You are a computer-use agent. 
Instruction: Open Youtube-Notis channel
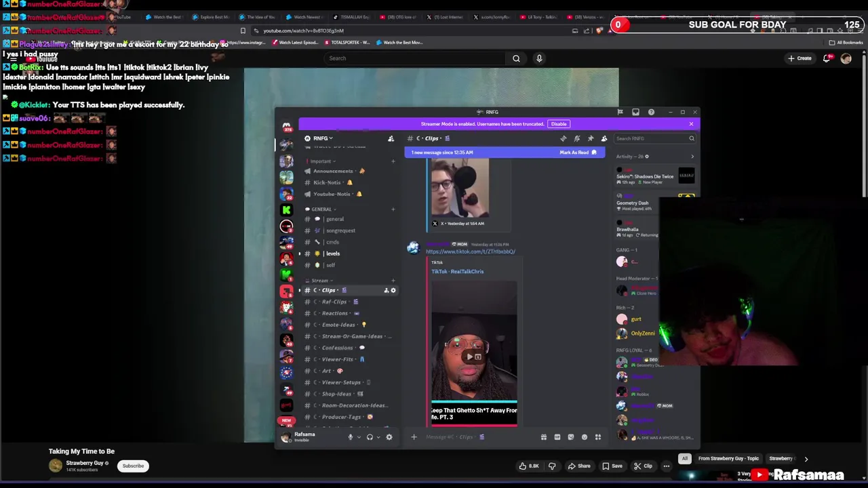pos(349,194)
